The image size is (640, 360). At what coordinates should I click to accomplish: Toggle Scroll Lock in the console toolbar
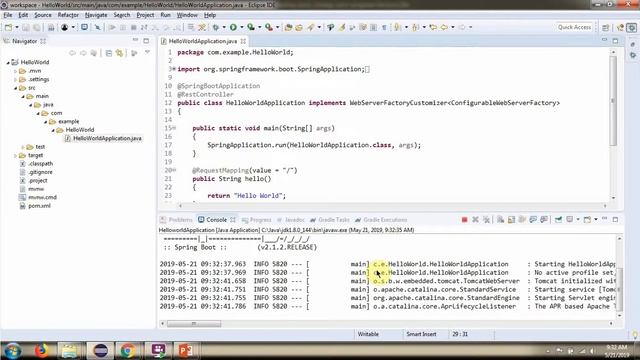511,220
